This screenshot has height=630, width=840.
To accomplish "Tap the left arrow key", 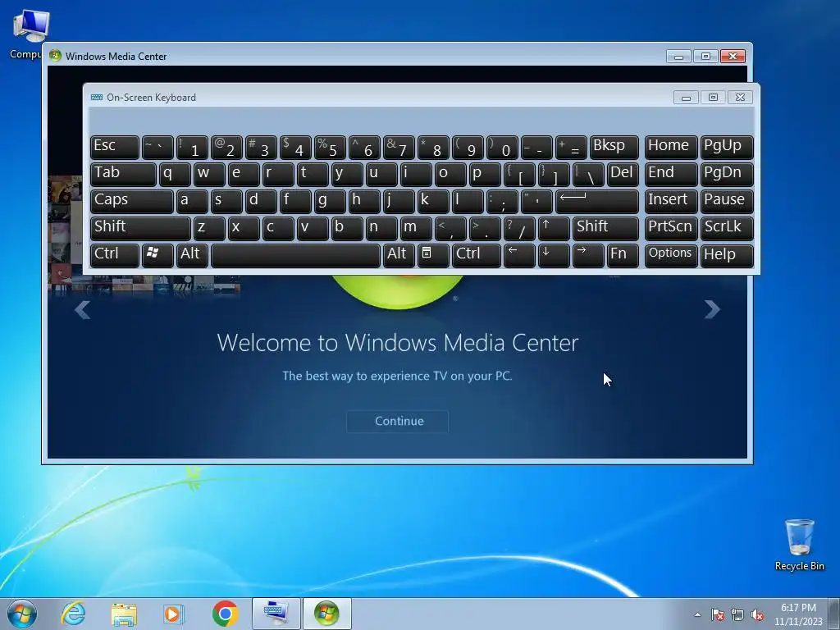I will (519, 255).
